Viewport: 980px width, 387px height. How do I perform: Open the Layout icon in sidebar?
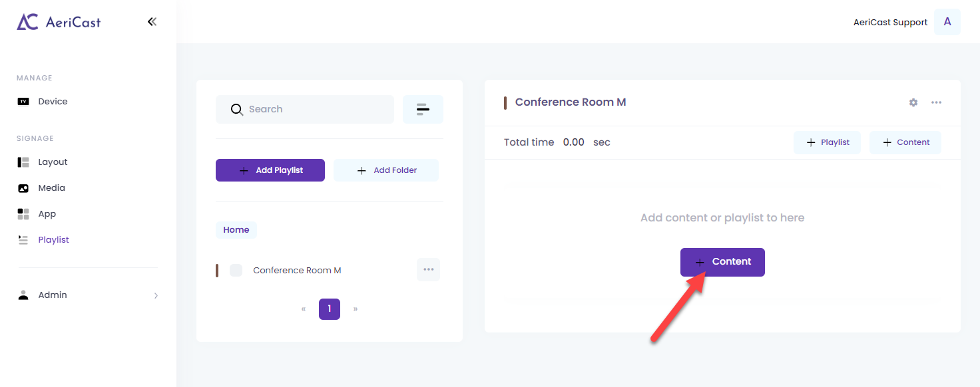tap(23, 162)
